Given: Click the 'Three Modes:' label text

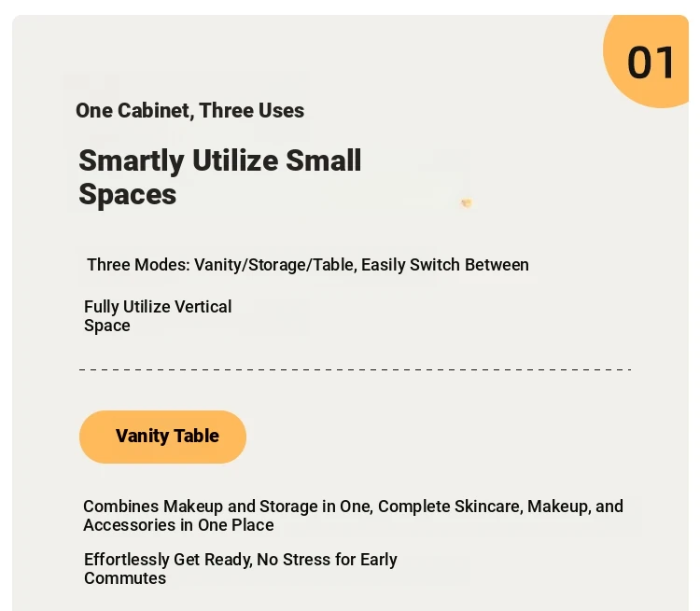Looking at the screenshot, I should click(138, 265).
